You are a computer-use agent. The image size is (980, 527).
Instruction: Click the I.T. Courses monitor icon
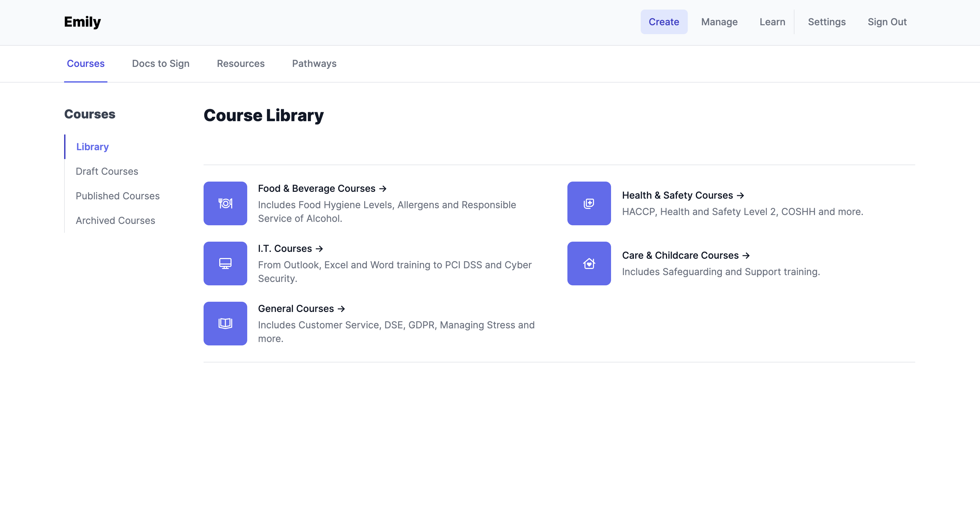click(x=225, y=263)
